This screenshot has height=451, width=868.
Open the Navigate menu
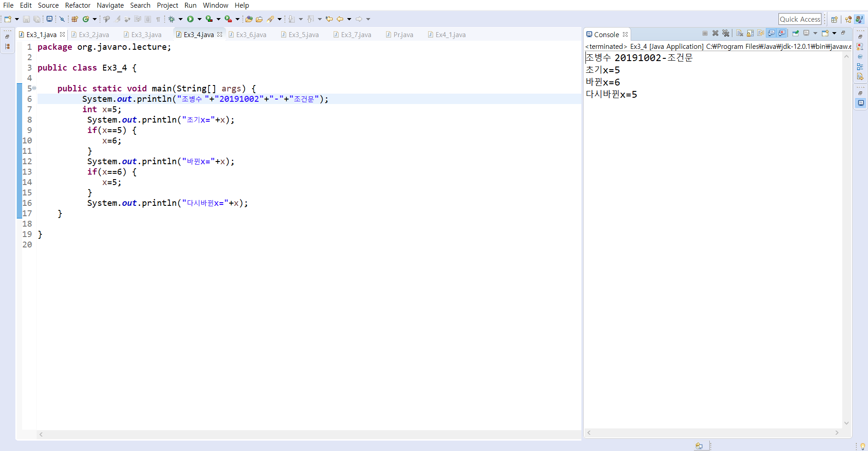110,5
